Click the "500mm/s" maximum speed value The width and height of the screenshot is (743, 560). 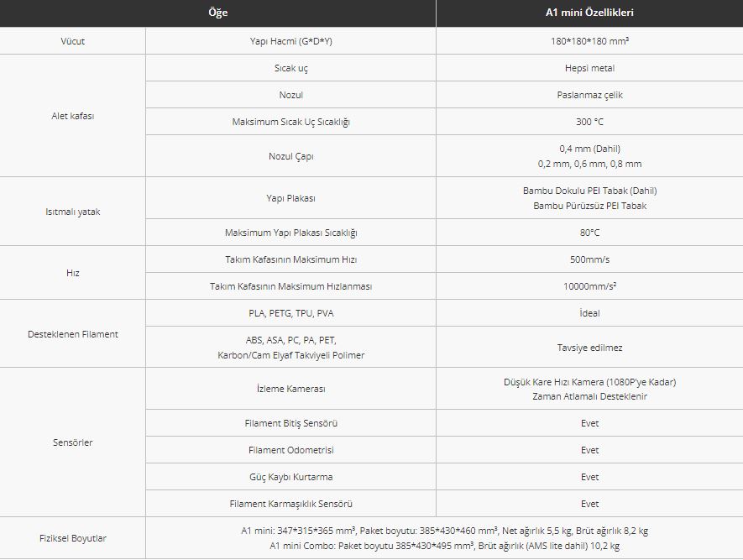pos(589,259)
